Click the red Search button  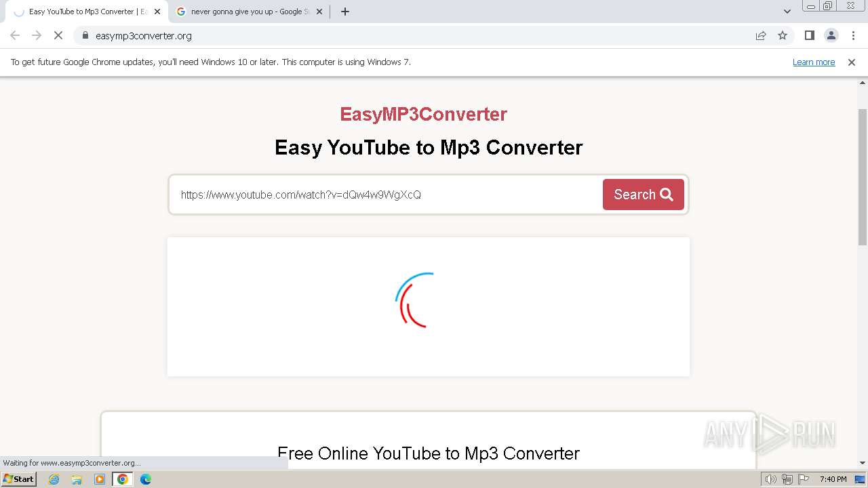point(644,195)
